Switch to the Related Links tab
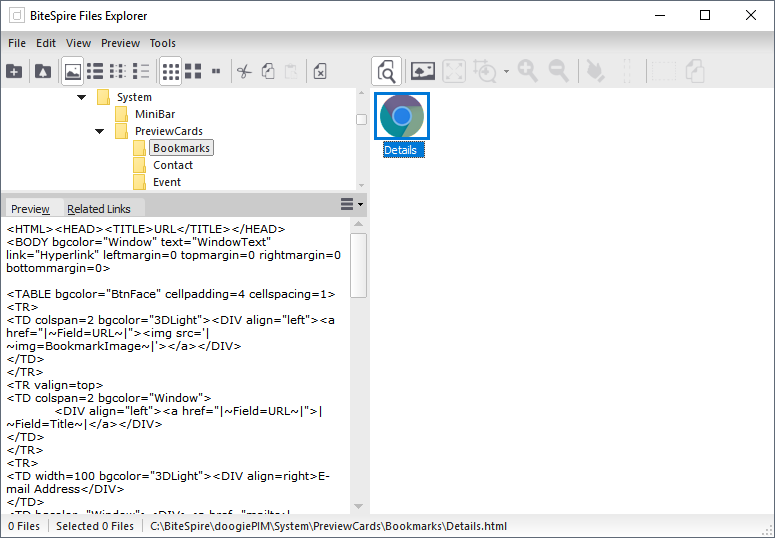 click(99, 209)
